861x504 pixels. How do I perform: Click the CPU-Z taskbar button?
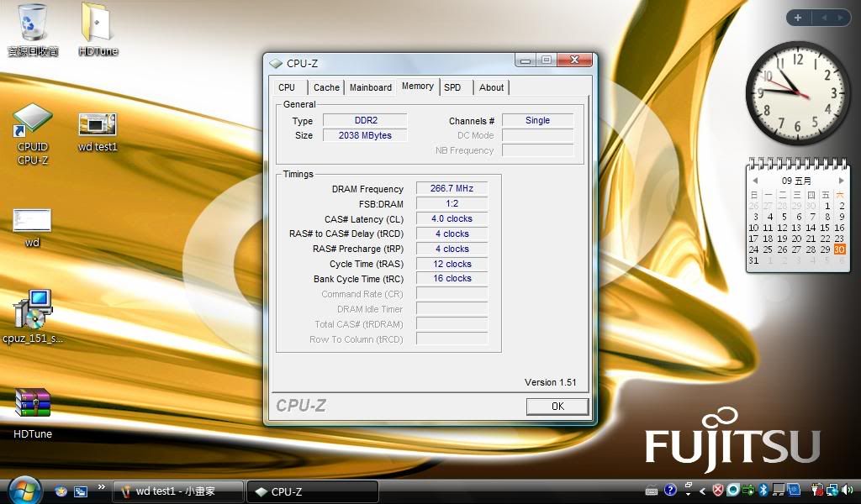pyautogui.click(x=313, y=491)
